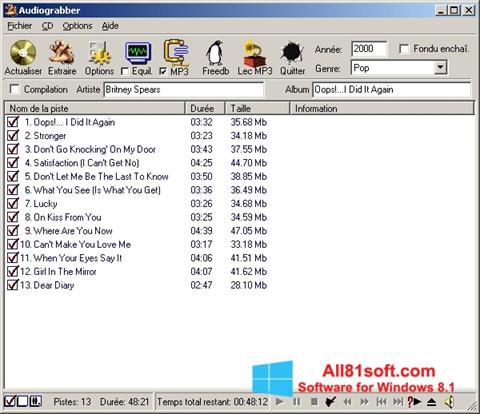480x414 pixels.
Task: Uncheck track 7 Lucky checkbox
Action: [13, 203]
